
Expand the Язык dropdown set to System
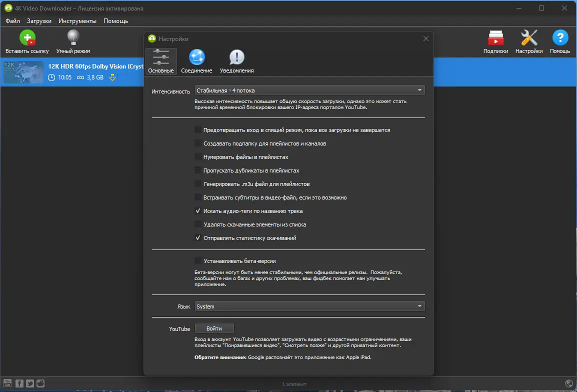tap(309, 306)
